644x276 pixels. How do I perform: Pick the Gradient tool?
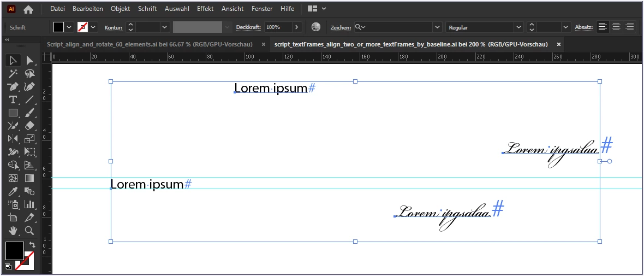tap(29, 178)
